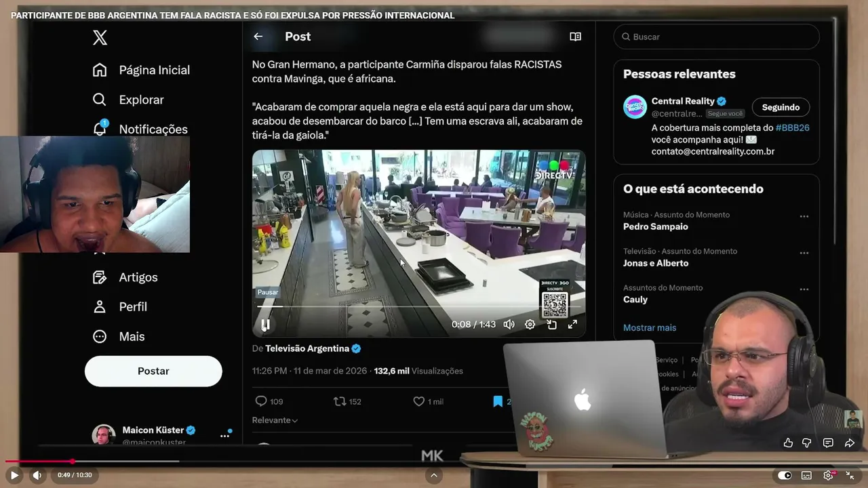Expand tweet video to fullscreen

click(572, 325)
